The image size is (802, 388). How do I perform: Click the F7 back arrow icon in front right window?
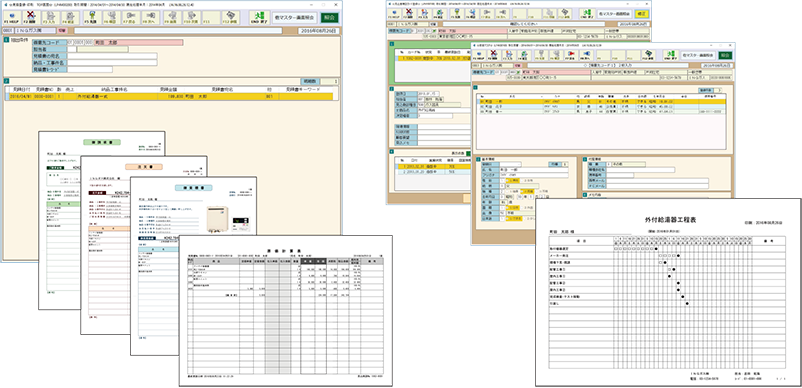point(571,55)
